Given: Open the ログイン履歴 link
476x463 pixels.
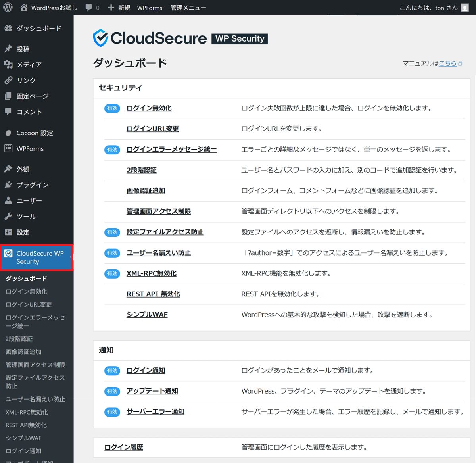Looking at the screenshot, I should pos(124,447).
